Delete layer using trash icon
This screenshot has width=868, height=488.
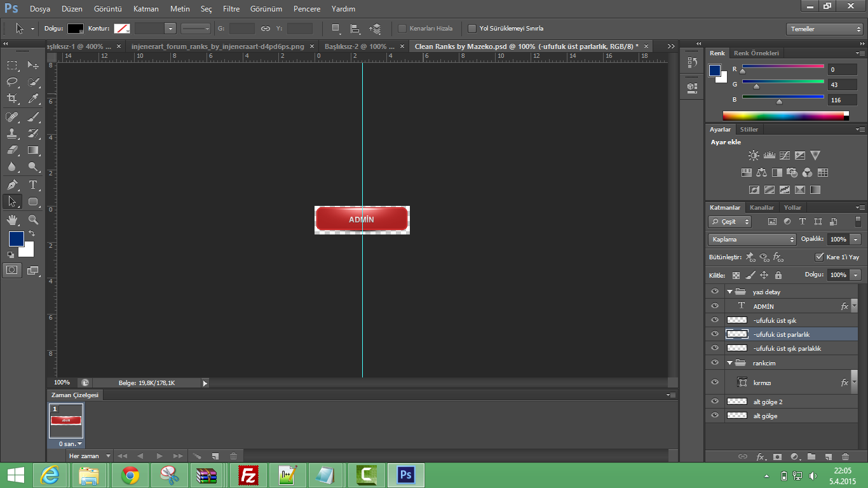(845, 457)
